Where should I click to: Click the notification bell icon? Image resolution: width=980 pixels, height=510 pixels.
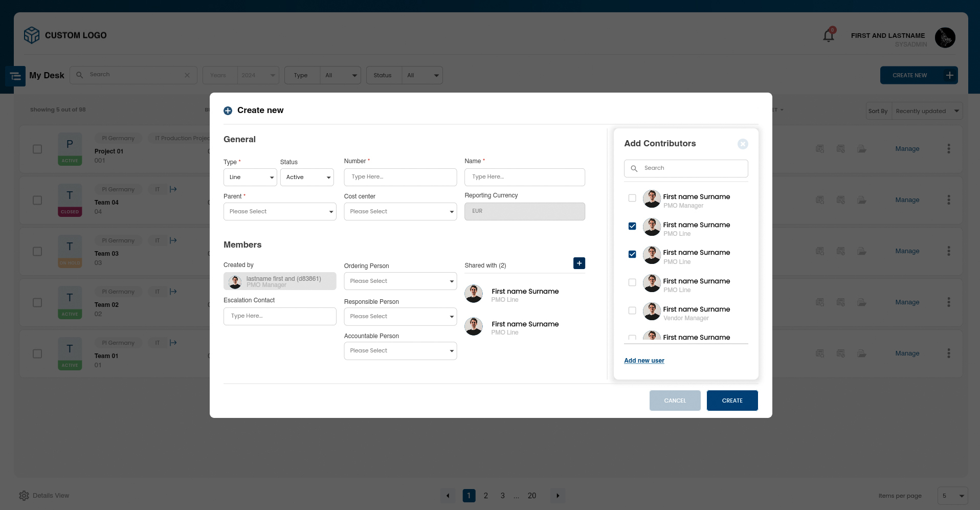(828, 36)
